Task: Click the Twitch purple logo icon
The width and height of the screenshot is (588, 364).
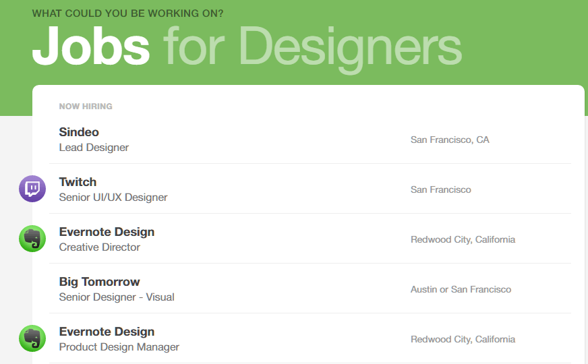Action: pyautogui.click(x=32, y=189)
